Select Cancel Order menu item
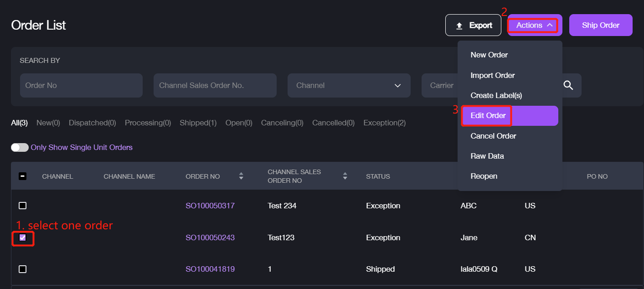This screenshot has height=289, width=644. 493,136
